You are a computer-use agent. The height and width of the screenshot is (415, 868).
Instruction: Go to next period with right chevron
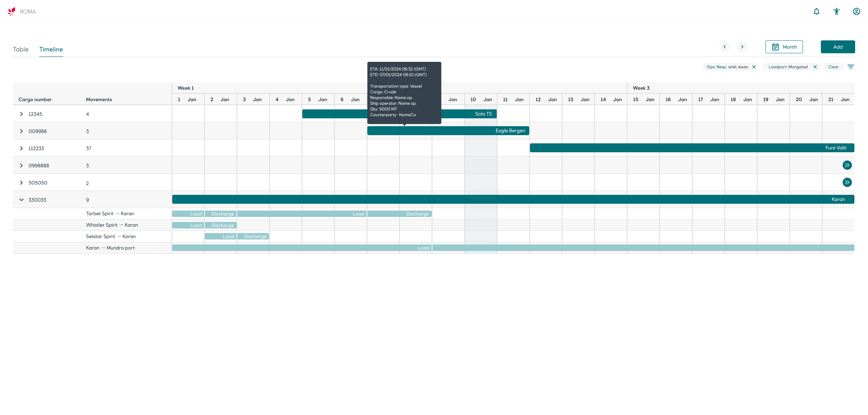pos(742,47)
